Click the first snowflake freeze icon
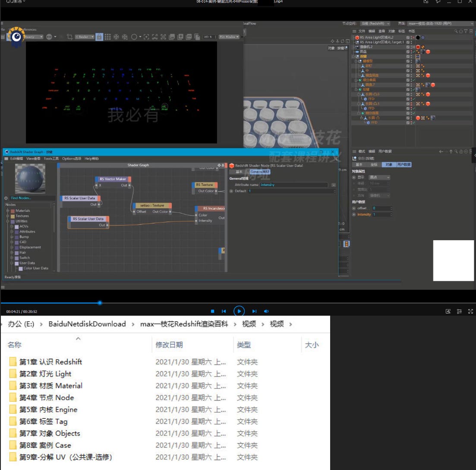 [116, 37]
